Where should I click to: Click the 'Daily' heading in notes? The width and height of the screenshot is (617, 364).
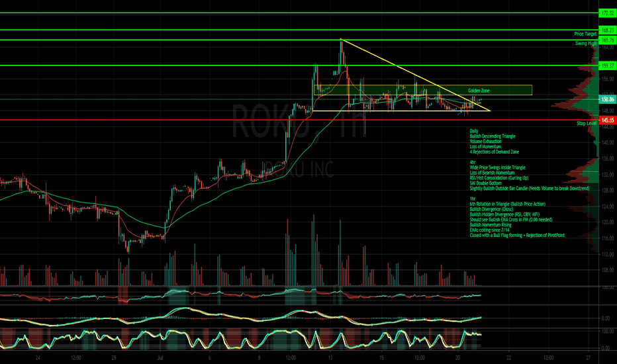click(x=474, y=131)
